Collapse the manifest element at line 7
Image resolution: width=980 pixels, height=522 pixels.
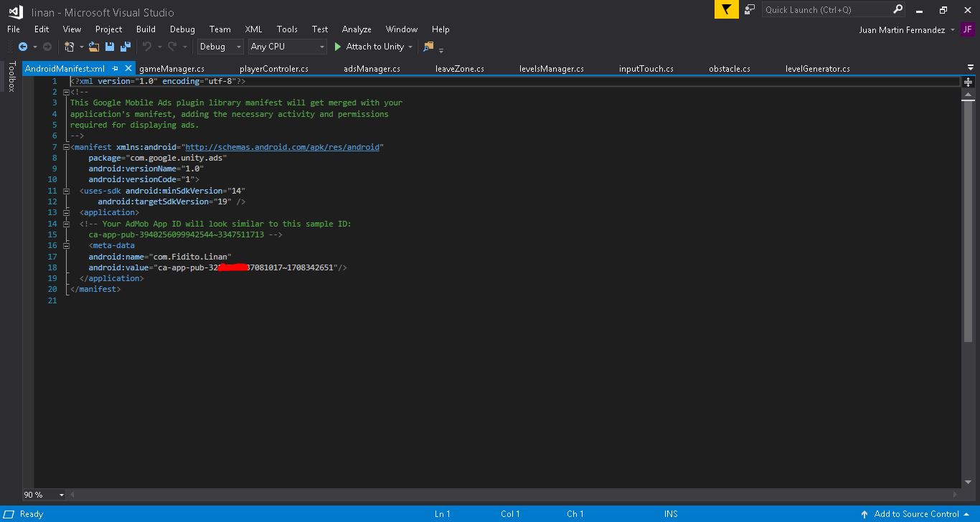[66, 147]
